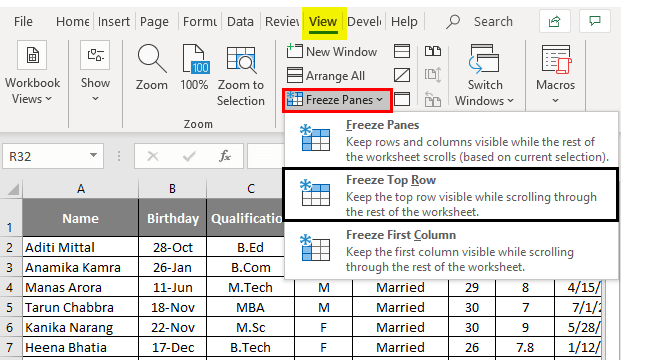The width and height of the screenshot is (652, 362).
Task: Select cell with Anamika Kamra
Action: [x=81, y=267]
